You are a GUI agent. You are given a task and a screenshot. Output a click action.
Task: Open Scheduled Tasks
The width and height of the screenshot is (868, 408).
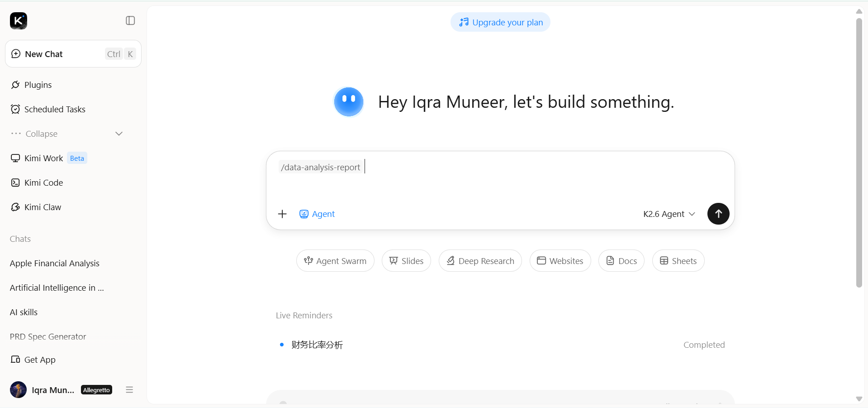pos(55,110)
